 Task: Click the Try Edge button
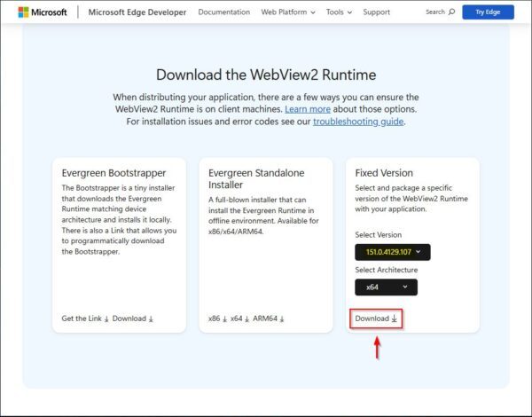coord(488,12)
